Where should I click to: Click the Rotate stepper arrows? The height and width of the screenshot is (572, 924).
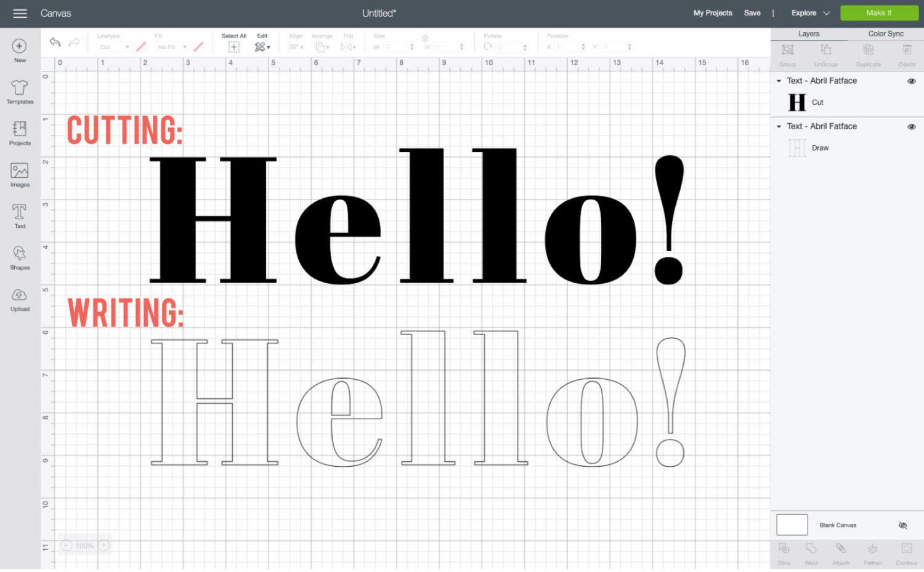pos(525,47)
